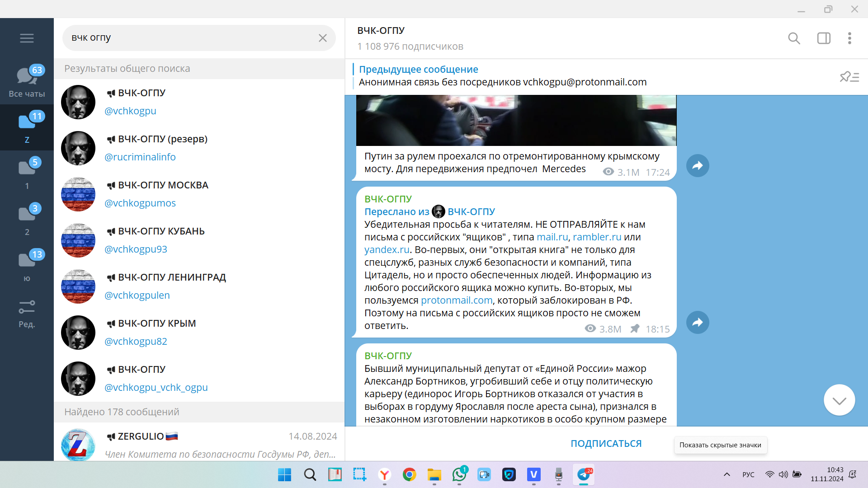
Task: Open chat folder labeled '2'
Action: (27, 220)
